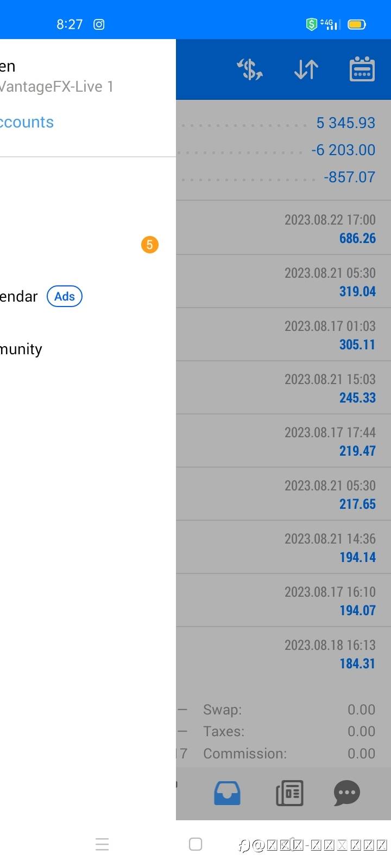
Task: Tap the orange 5 notification badge
Action: pos(150,245)
